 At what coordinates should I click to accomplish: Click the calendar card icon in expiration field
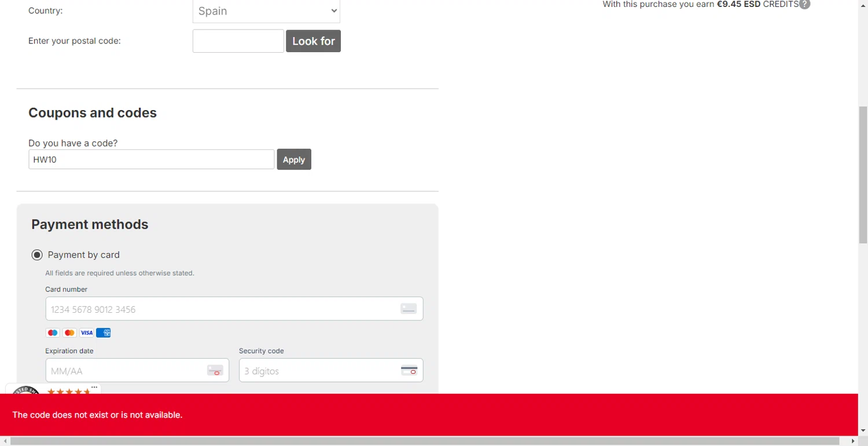pyautogui.click(x=215, y=371)
